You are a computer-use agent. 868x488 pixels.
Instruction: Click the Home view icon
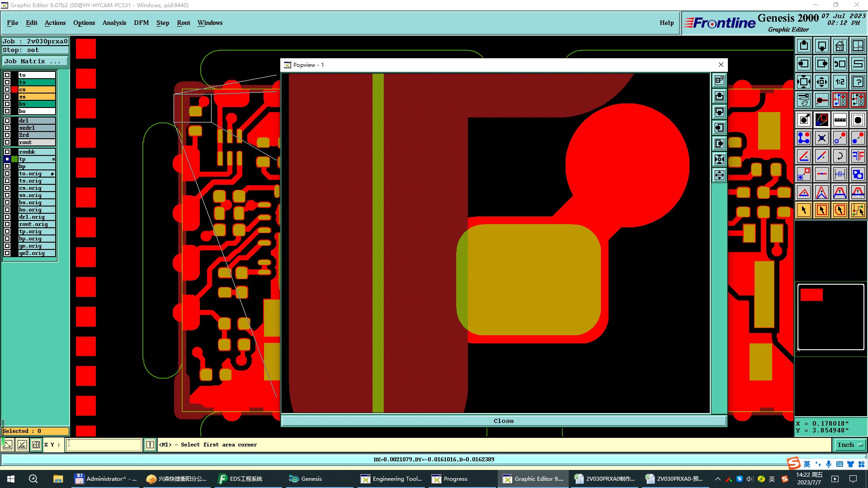tap(840, 46)
